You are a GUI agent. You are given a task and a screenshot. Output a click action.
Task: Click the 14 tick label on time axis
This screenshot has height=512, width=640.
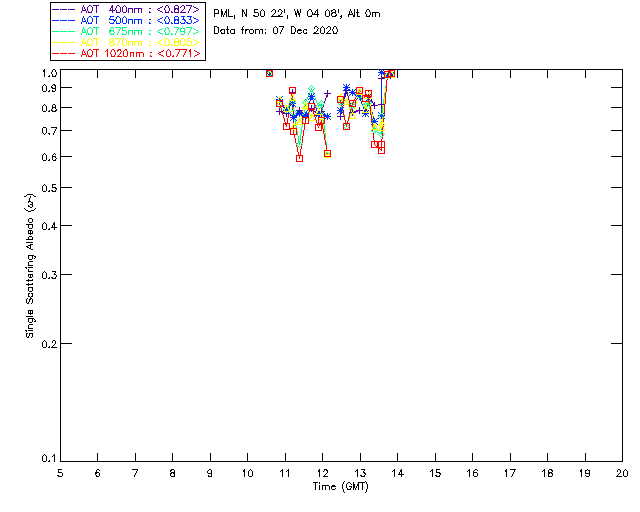pyautogui.click(x=398, y=473)
